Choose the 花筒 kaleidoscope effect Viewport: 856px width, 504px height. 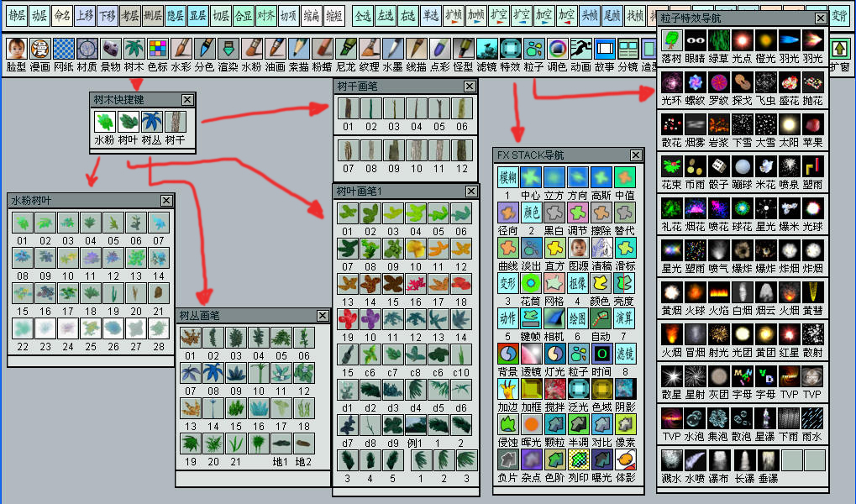click(531, 283)
